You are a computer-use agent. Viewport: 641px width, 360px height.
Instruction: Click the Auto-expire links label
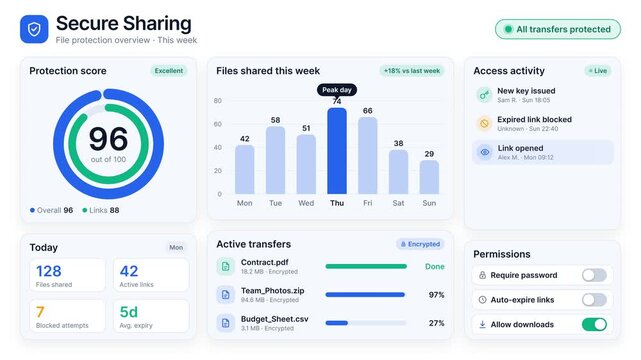pyautogui.click(x=522, y=300)
